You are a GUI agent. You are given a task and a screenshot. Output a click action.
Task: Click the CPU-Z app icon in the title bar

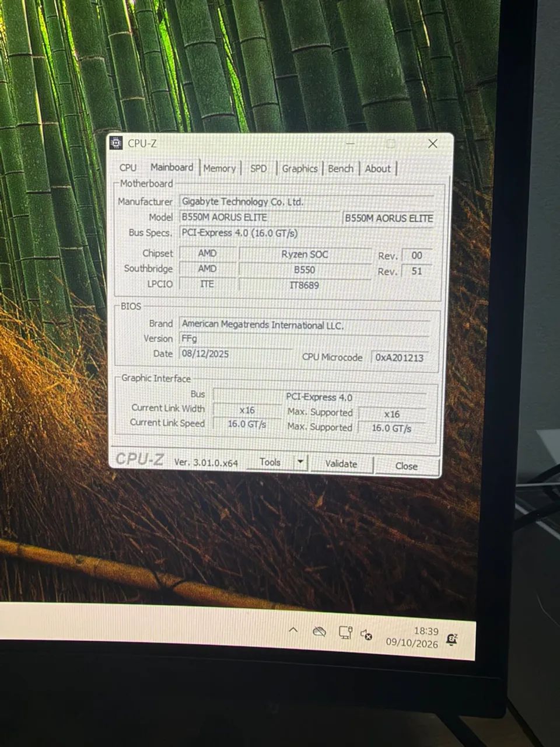click(x=116, y=143)
